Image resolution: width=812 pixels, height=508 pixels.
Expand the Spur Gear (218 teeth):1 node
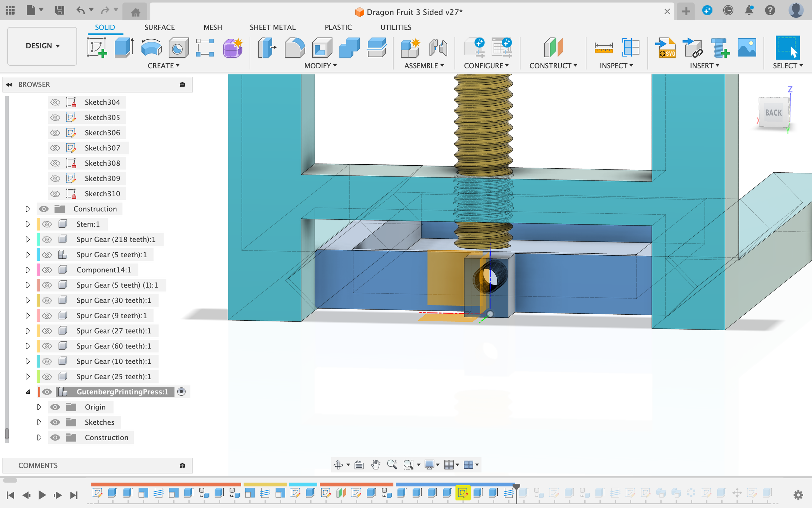pyautogui.click(x=28, y=239)
